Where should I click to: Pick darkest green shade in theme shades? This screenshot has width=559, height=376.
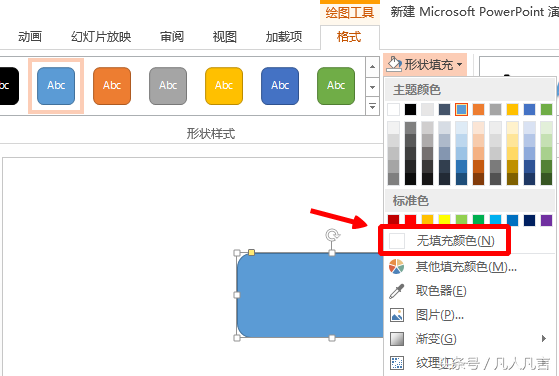point(546,179)
